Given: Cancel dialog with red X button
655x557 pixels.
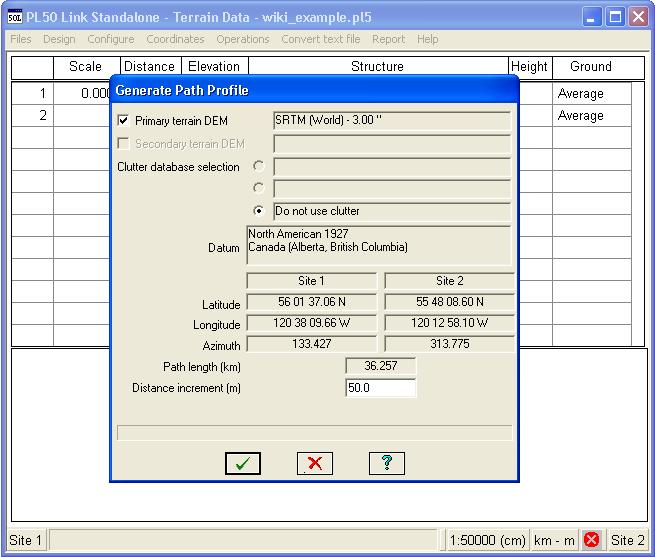Looking at the screenshot, I should 314,463.
